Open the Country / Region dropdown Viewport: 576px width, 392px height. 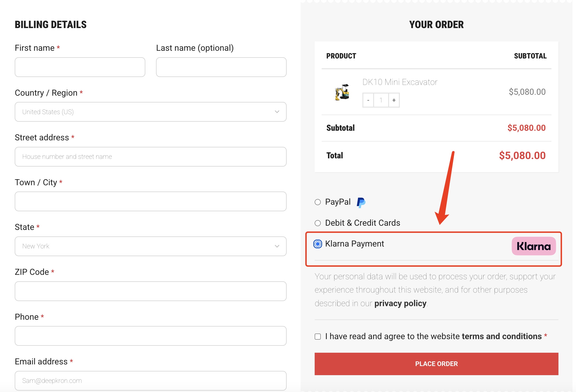[x=150, y=112]
